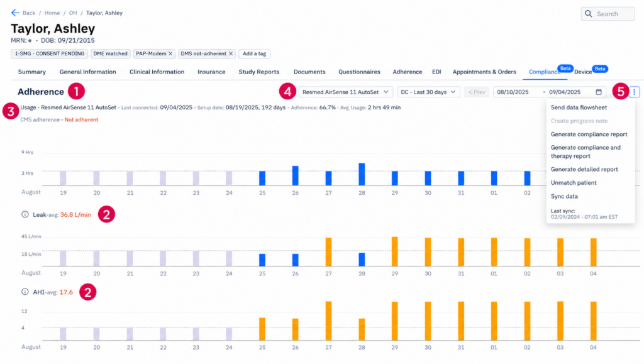Edit the start date 08/10/2025 field
The height and width of the screenshot is (364, 644).
point(513,92)
